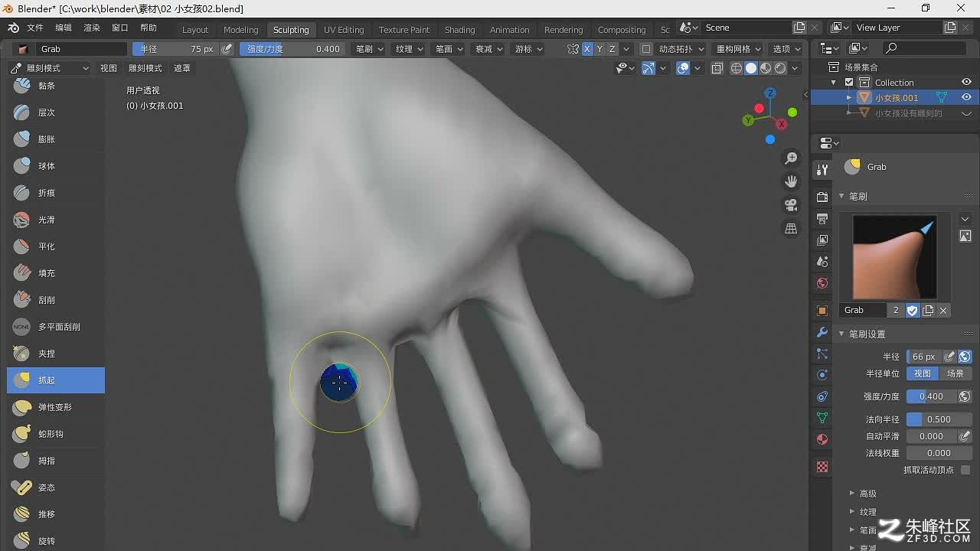
Task: Select the 蛇形钩 (Snake Hook) brush
Action: click(x=55, y=434)
